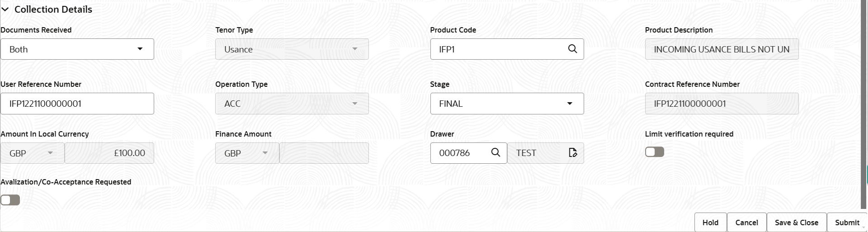Submit the collection form
Screen dimensions: 868x232
pyautogui.click(x=847, y=222)
